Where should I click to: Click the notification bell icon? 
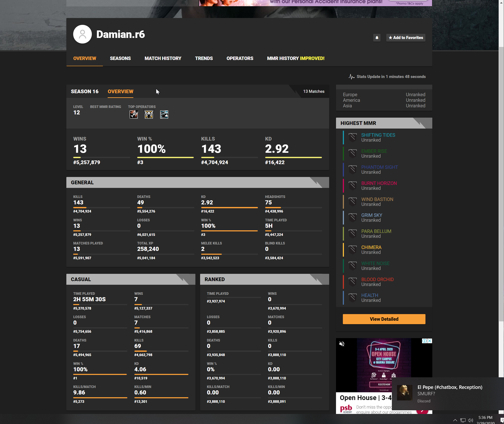[377, 37]
